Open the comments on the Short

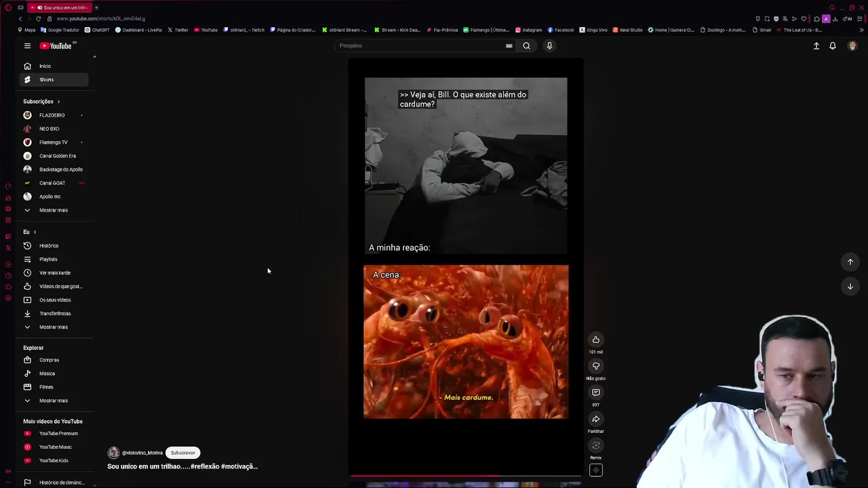tap(596, 392)
